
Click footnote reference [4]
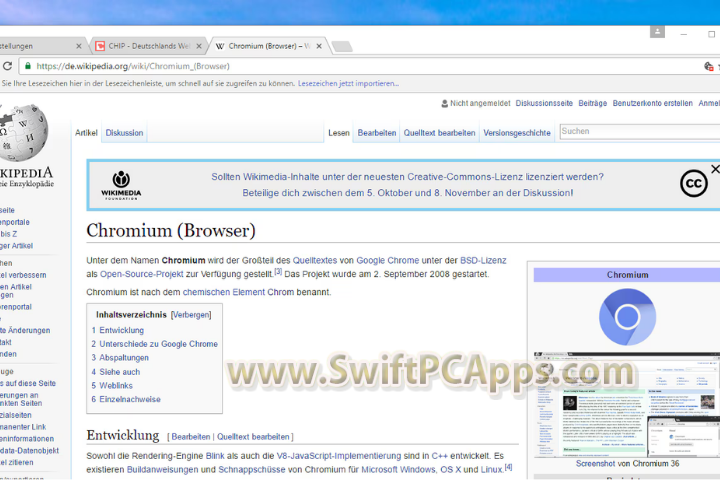(508, 467)
